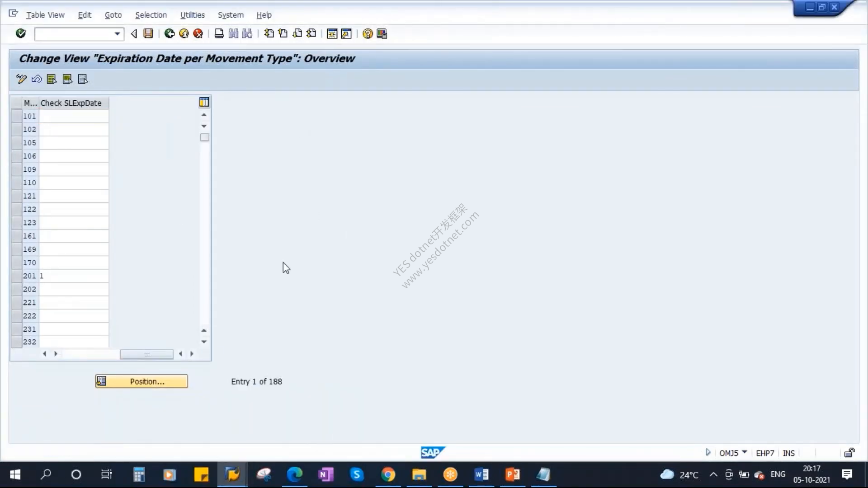Image resolution: width=868 pixels, height=488 pixels.
Task: Select the row for movement type 201
Action: pos(16,276)
